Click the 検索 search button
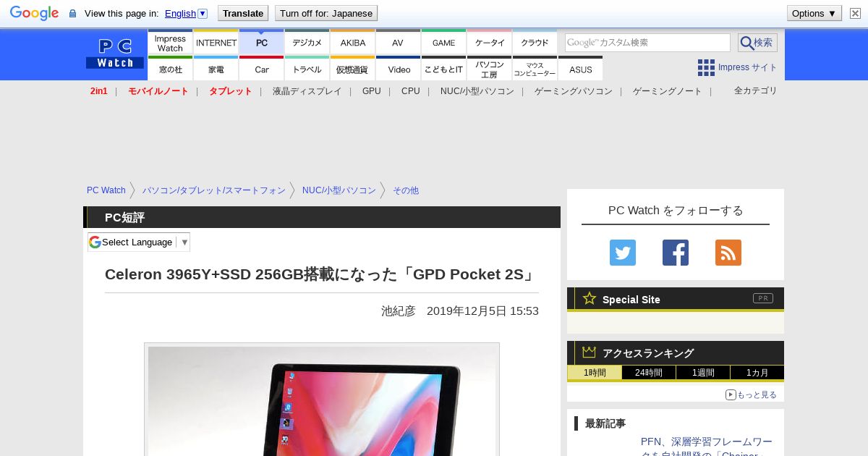Screen dimensions: 868x456 click(x=757, y=43)
